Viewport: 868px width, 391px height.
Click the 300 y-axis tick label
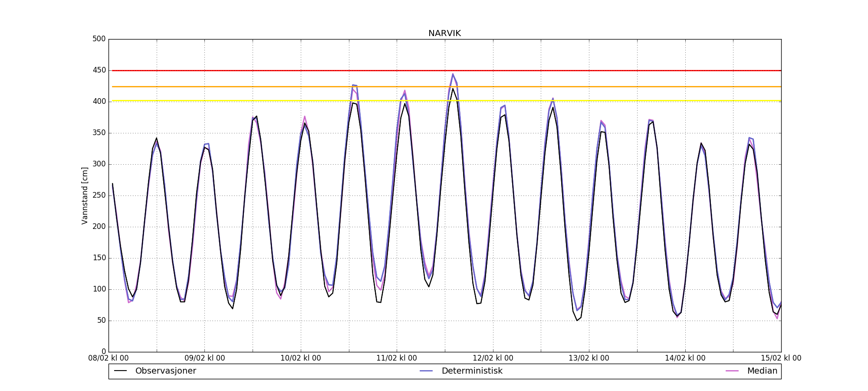tap(99, 164)
